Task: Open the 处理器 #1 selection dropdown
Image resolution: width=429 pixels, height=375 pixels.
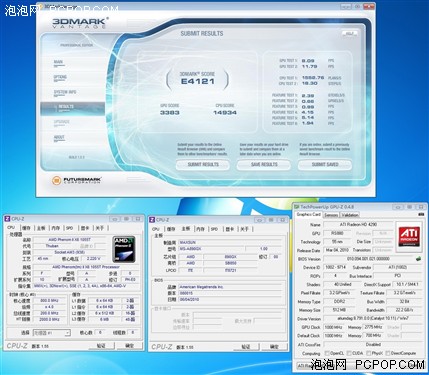Action: pyautogui.click(x=52, y=333)
